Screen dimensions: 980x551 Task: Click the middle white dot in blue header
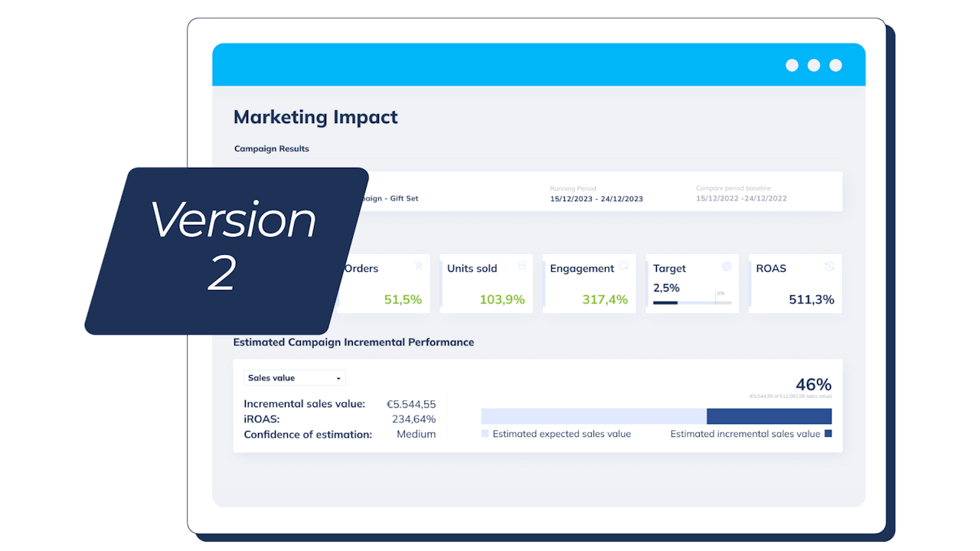[814, 65]
